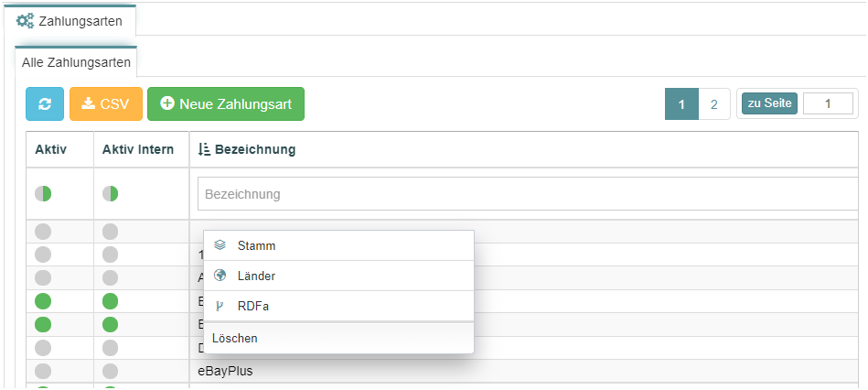Screen dimensions: 868x390
Task: Click the page number input field
Action: click(828, 103)
